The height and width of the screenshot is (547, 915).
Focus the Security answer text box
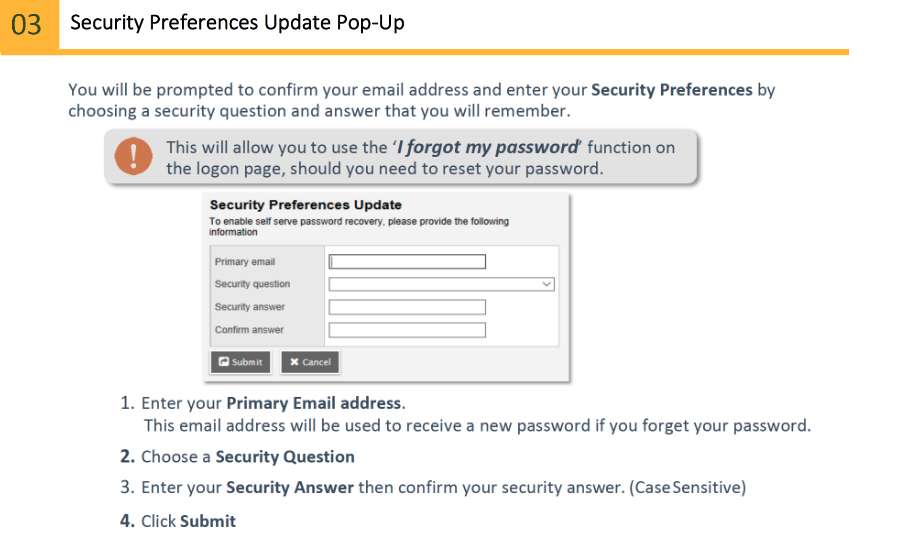(x=407, y=307)
